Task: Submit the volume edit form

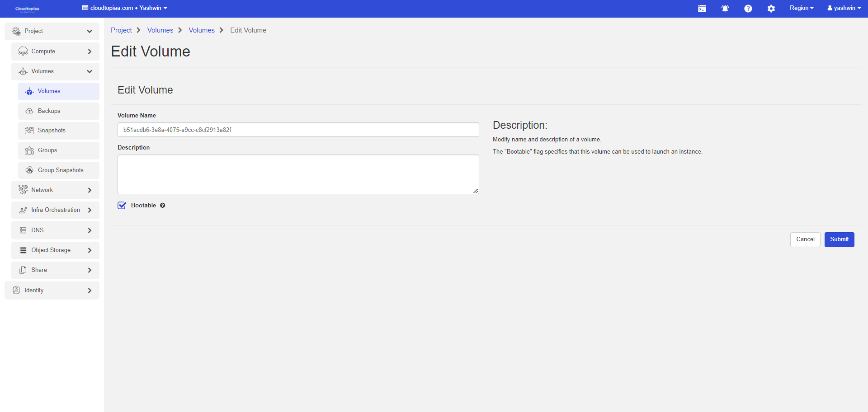Action: (x=839, y=239)
